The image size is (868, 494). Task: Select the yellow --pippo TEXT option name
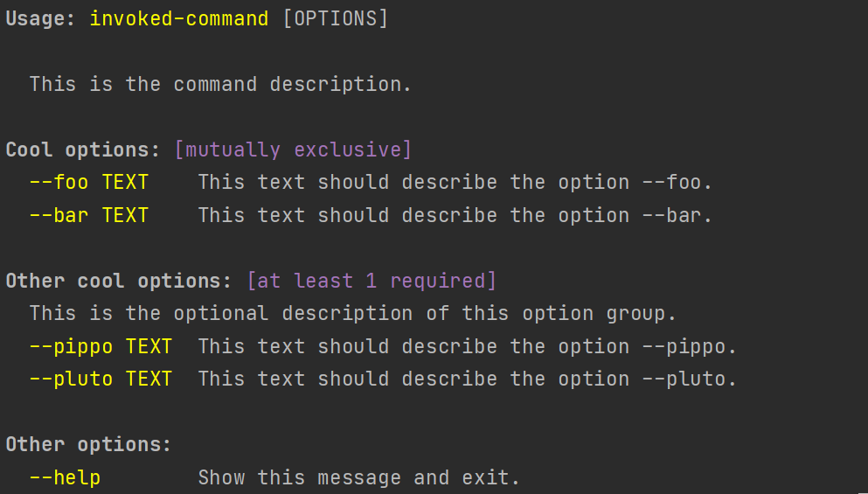click(x=101, y=347)
